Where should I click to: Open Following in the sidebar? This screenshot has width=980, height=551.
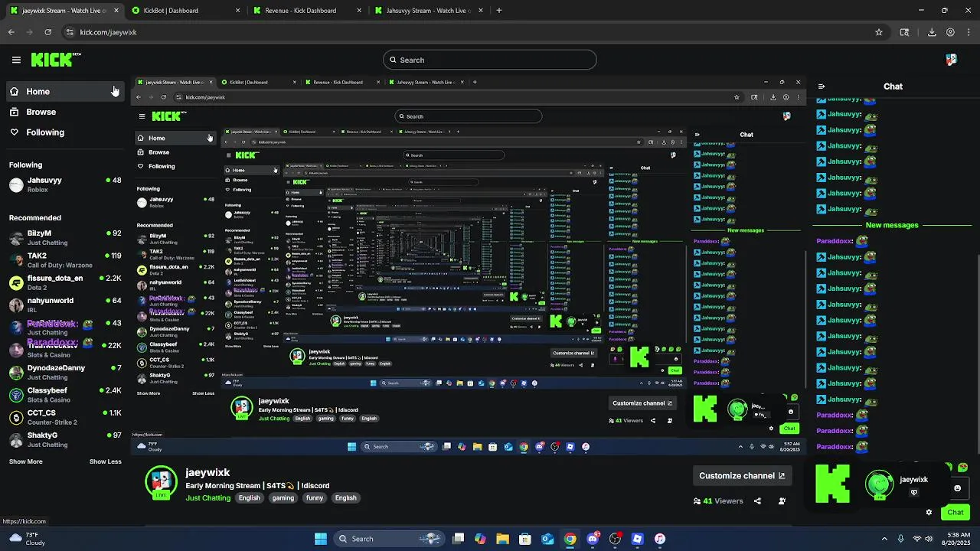(x=64, y=132)
